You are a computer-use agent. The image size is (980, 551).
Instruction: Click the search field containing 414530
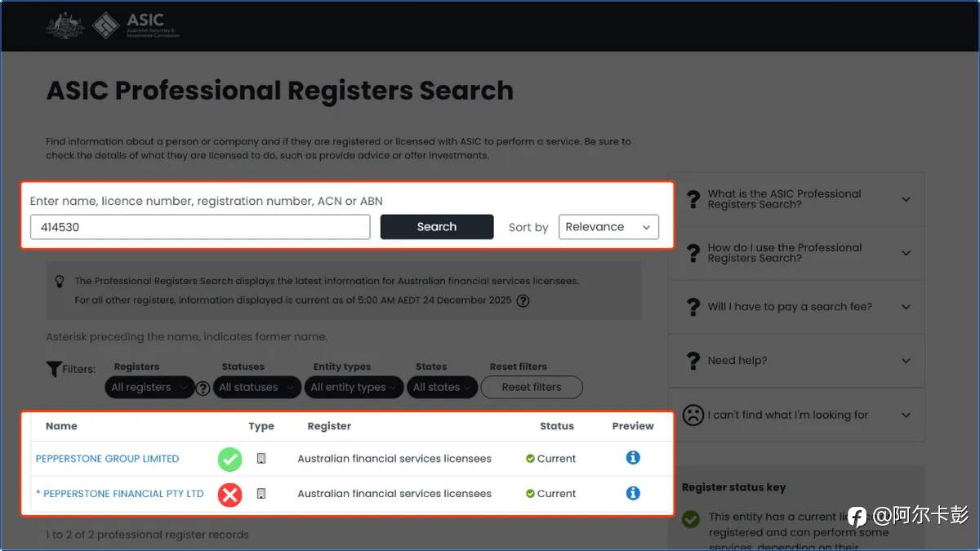click(200, 227)
